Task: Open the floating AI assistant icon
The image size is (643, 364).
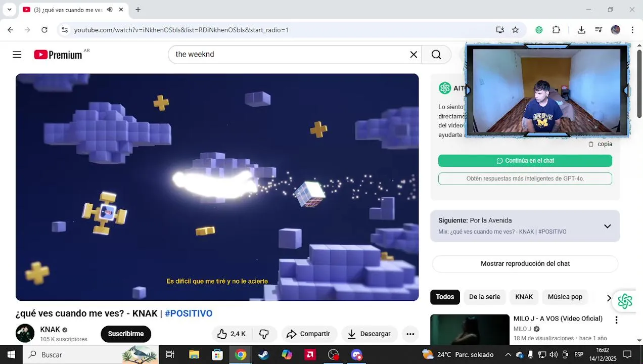Action: click(625, 301)
